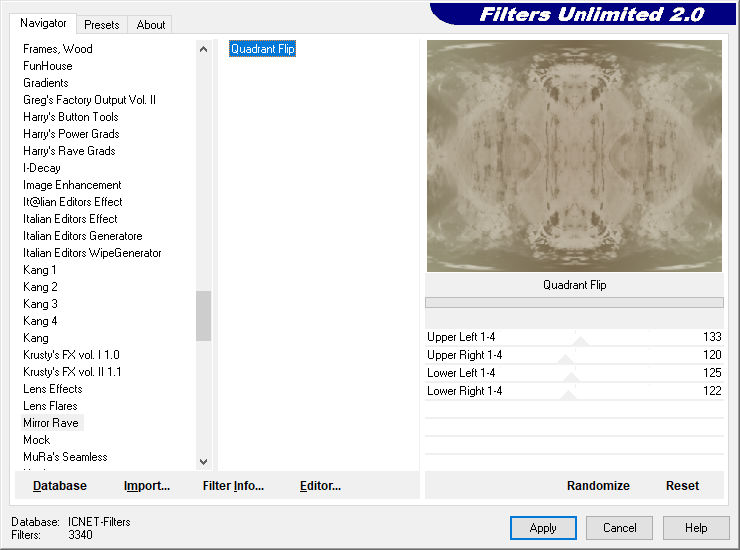
Task: Select Kang 2 in the list
Action: click(x=40, y=287)
